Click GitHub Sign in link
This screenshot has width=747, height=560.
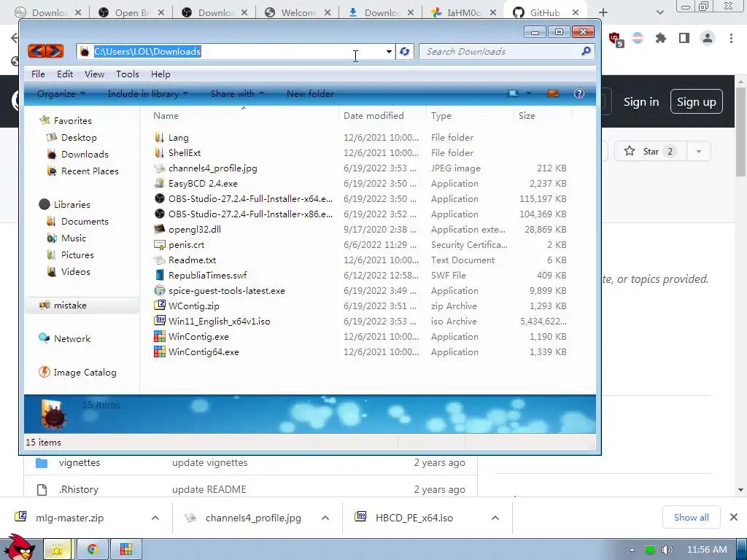641,102
